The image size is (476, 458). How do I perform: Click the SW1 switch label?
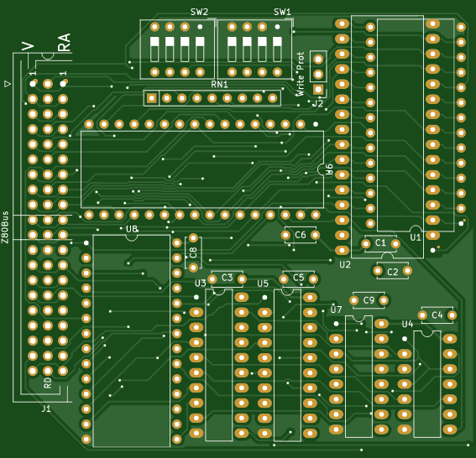(x=282, y=12)
